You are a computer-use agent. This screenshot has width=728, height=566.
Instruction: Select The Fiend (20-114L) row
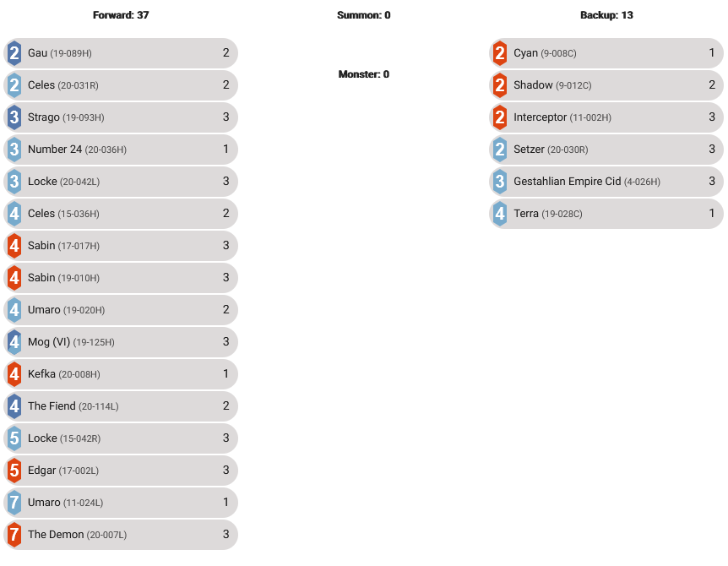(121, 406)
